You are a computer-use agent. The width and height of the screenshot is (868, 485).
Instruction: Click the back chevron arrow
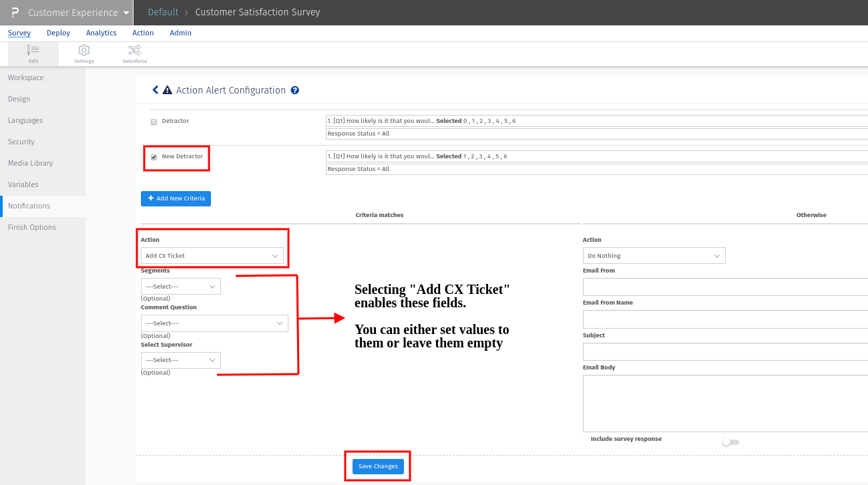coord(156,90)
